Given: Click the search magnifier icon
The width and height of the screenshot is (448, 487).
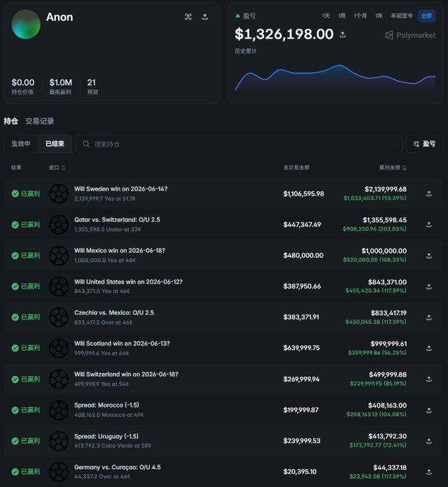Looking at the screenshot, I should pyautogui.click(x=87, y=144).
